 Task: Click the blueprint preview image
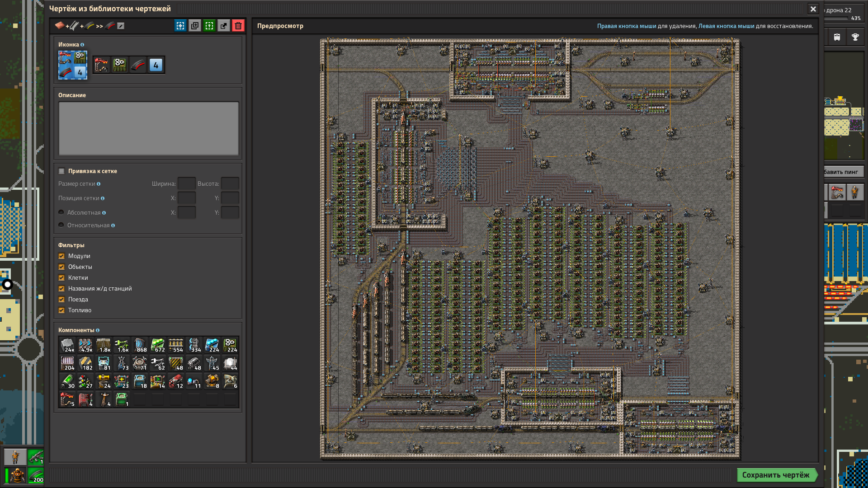click(x=530, y=249)
